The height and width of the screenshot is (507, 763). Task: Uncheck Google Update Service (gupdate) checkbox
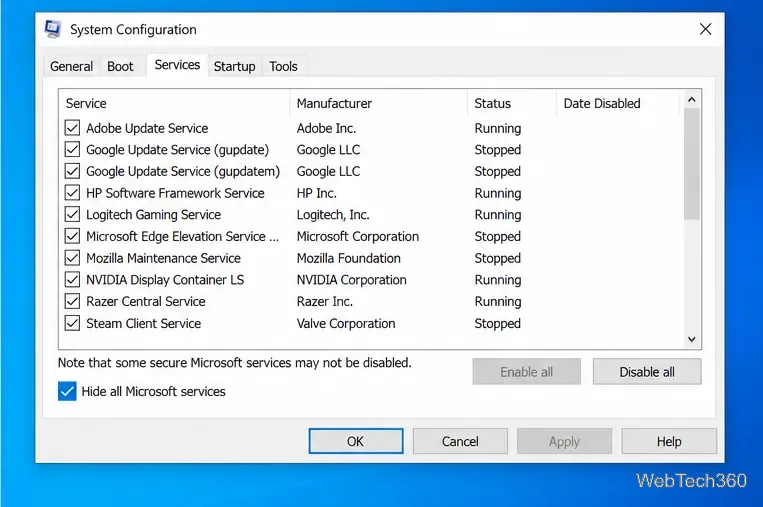pyautogui.click(x=72, y=149)
